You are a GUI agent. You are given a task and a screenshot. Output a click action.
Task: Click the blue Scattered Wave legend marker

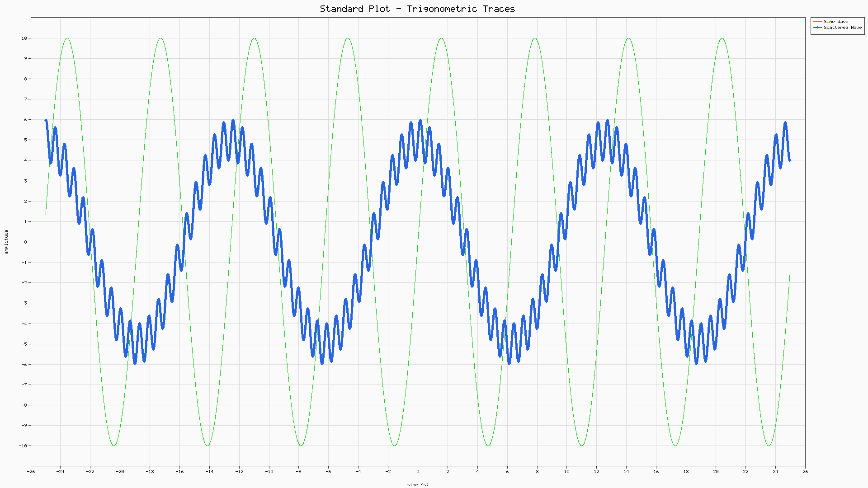click(817, 28)
